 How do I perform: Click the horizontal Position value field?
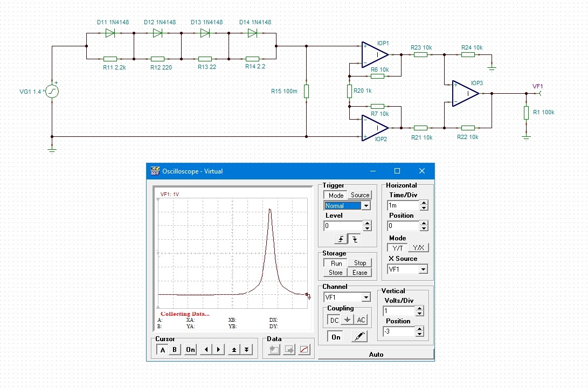coord(403,226)
